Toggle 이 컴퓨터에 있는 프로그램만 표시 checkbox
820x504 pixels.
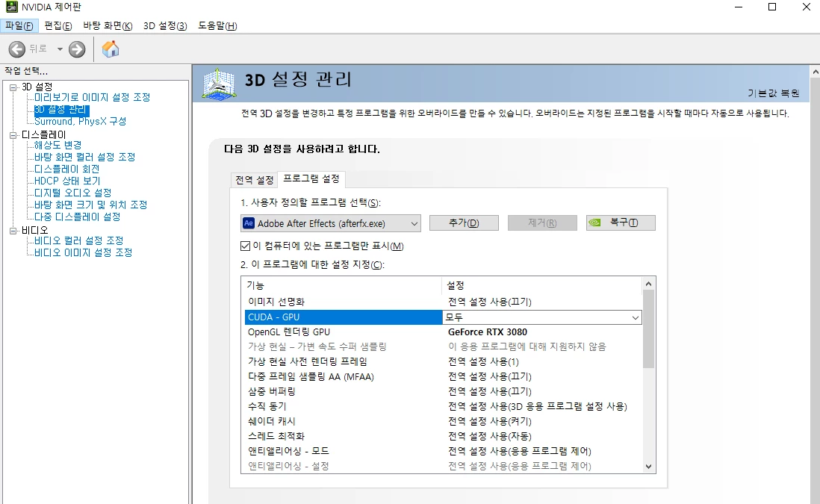click(245, 246)
